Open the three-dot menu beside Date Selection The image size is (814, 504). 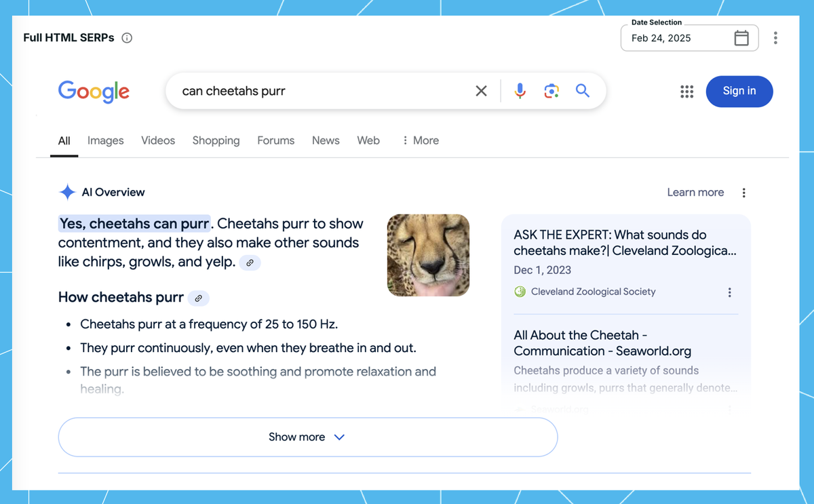coord(775,38)
